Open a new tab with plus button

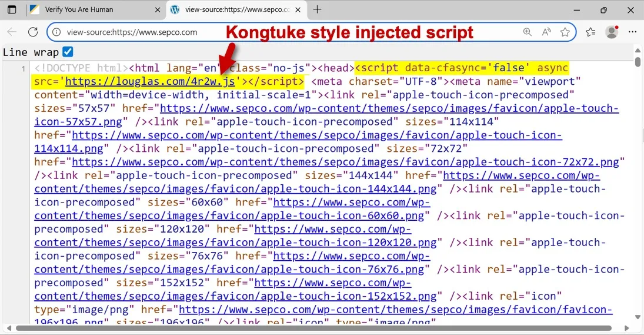pyautogui.click(x=318, y=9)
